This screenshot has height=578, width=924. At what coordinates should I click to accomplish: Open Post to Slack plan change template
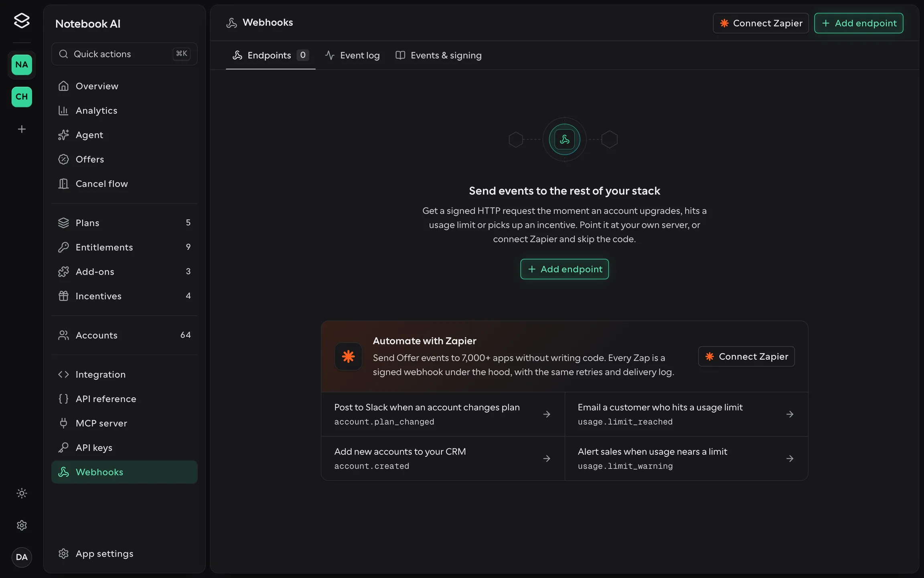click(x=443, y=414)
